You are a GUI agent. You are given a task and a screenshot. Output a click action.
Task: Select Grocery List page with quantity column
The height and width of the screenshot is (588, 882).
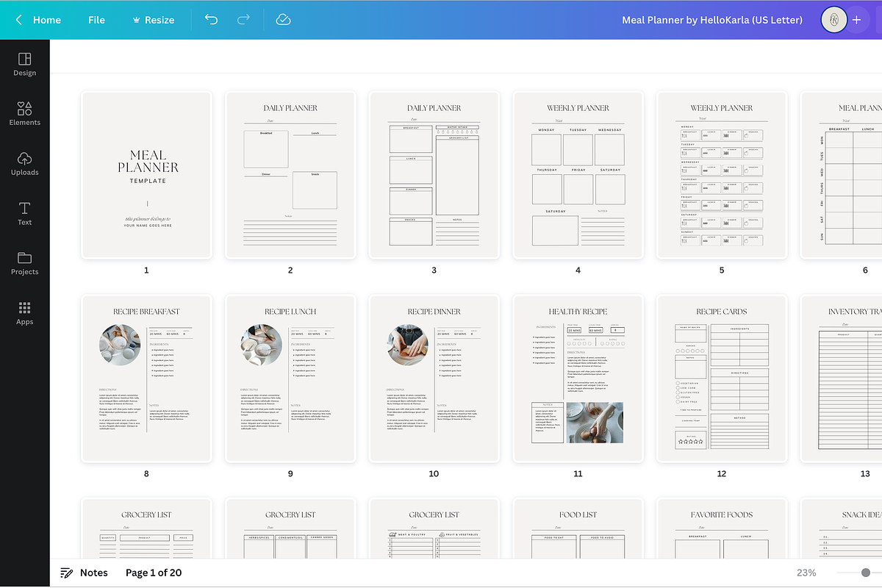click(146, 529)
